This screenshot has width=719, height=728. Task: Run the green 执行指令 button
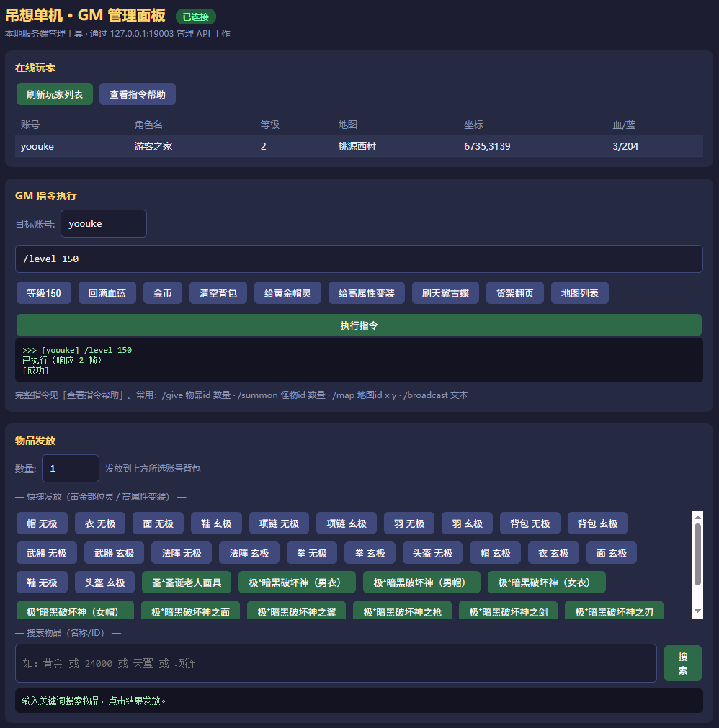point(359,325)
